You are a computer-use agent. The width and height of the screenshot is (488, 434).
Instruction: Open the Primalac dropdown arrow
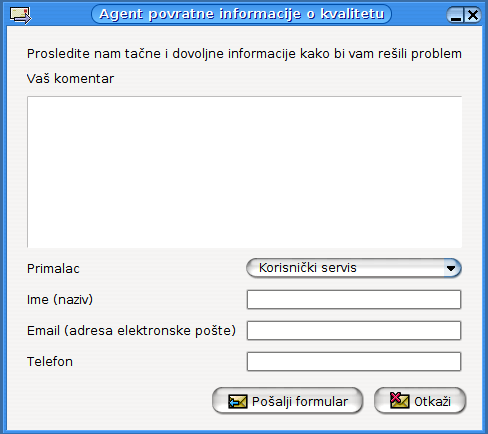coord(451,268)
